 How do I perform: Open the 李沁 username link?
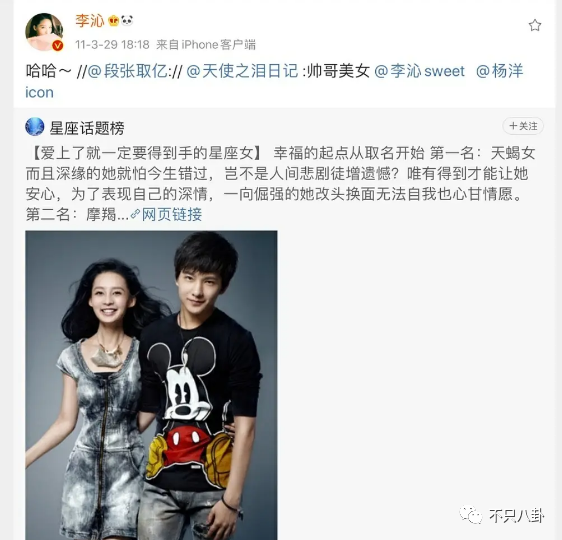click(x=90, y=21)
